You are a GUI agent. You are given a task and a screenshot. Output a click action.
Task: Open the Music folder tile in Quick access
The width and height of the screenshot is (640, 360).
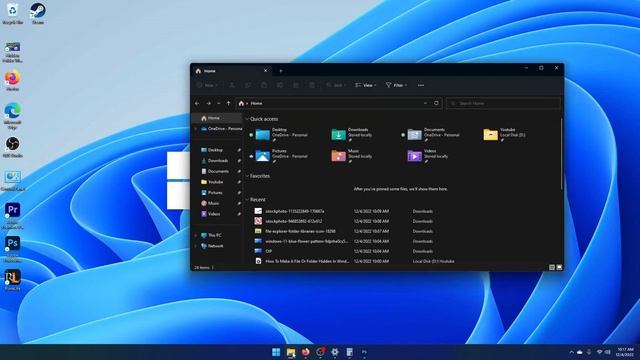(x=352, y=156)
